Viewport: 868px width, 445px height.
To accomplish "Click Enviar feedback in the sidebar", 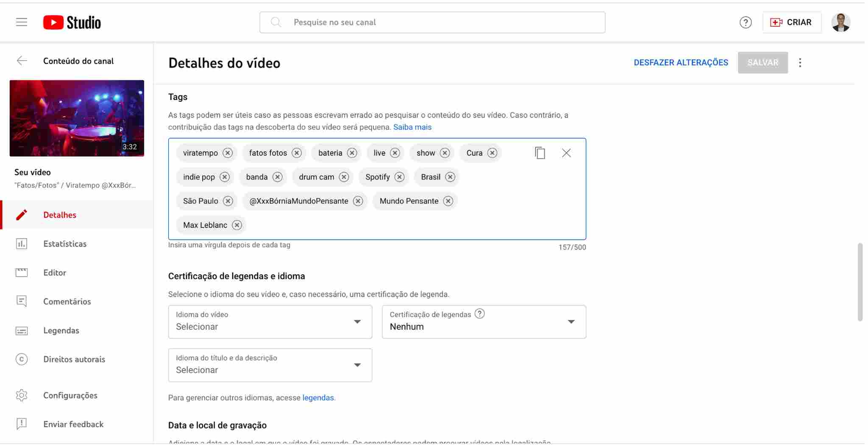I will point(77,424).
